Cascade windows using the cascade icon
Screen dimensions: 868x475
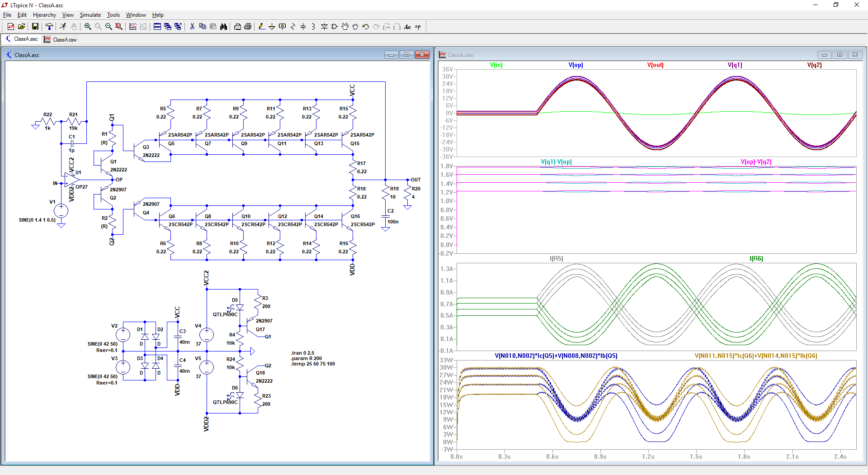(x=168, y=27)
